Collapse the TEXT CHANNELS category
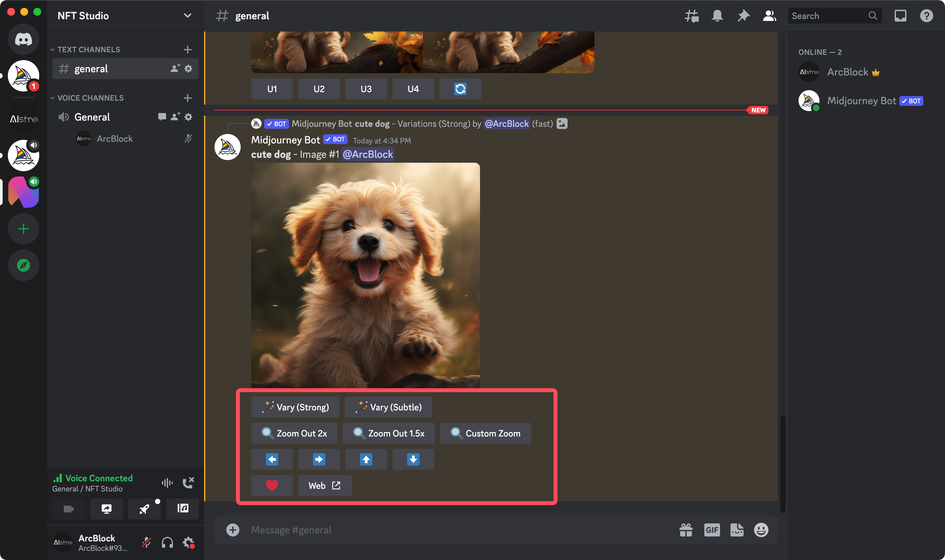The height and width of the screenshot is (560, 945). 88,49
